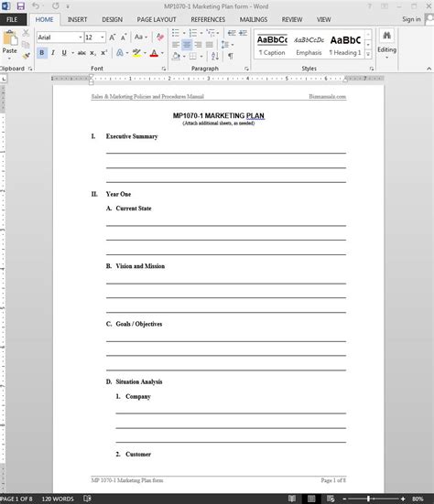Switch to Web Layout view
The image size is (434, 504).
(331, 499)
